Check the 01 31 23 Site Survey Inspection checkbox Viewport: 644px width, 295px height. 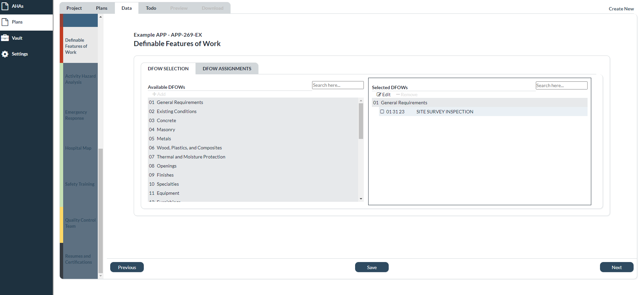(x=382, y=112)
